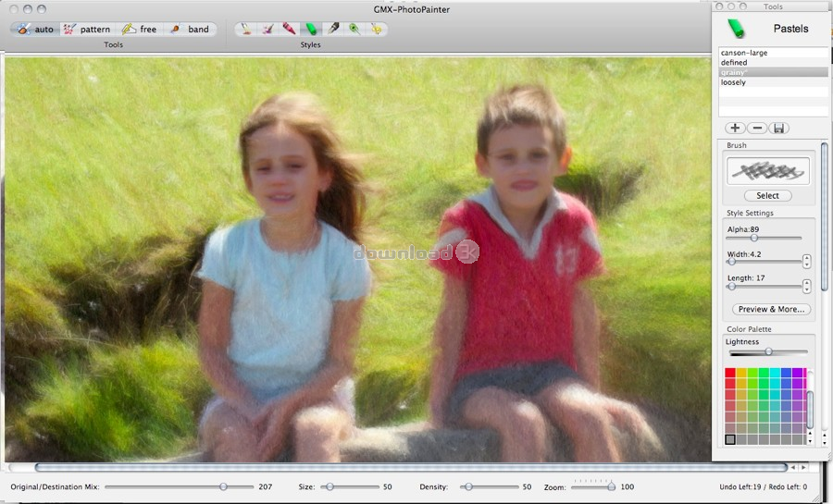Click the brush stroke preview thumbnail
Screen dimensions: 833x504
point(768,171)
